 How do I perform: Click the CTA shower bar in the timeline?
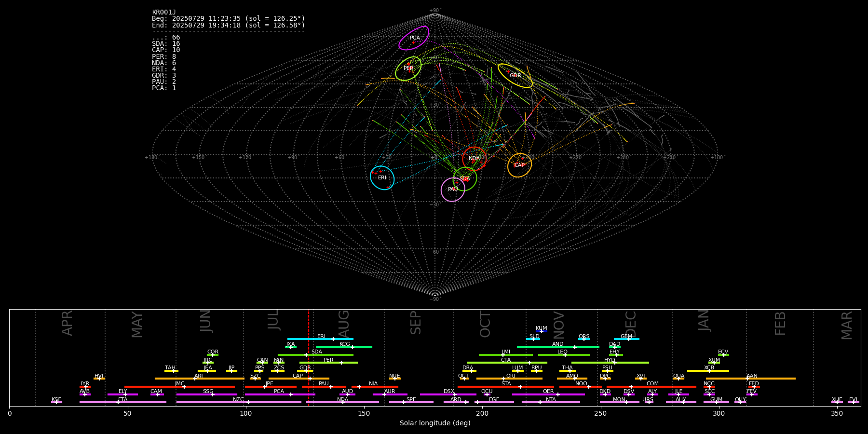(507, 363)
